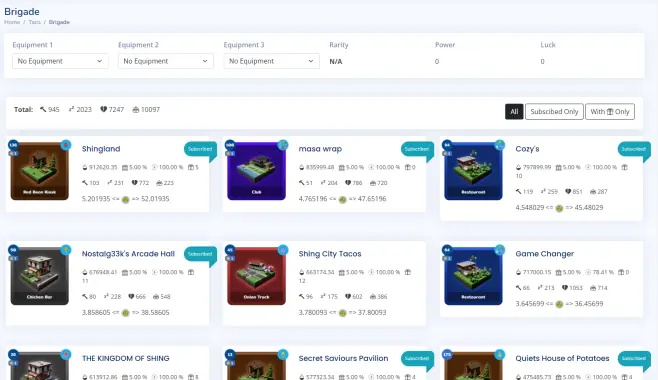Go to the Home breadcrumb link

point(12,22)
